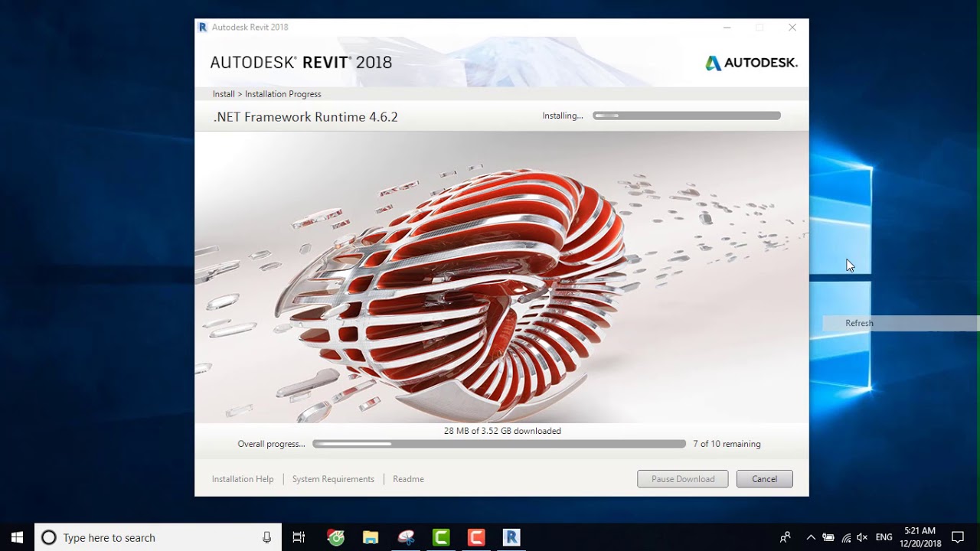
Task: Click the Cortana circle icon in the taskbar
Action: coord(49,537)
